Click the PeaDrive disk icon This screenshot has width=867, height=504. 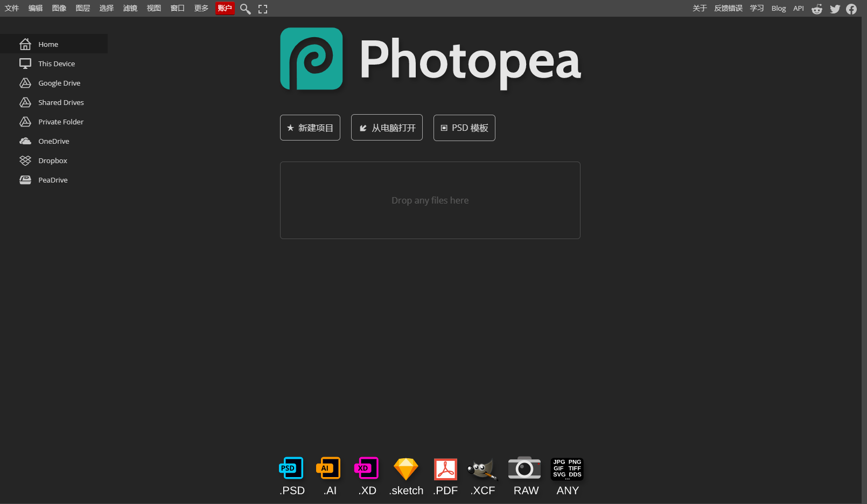coord(25,180)
